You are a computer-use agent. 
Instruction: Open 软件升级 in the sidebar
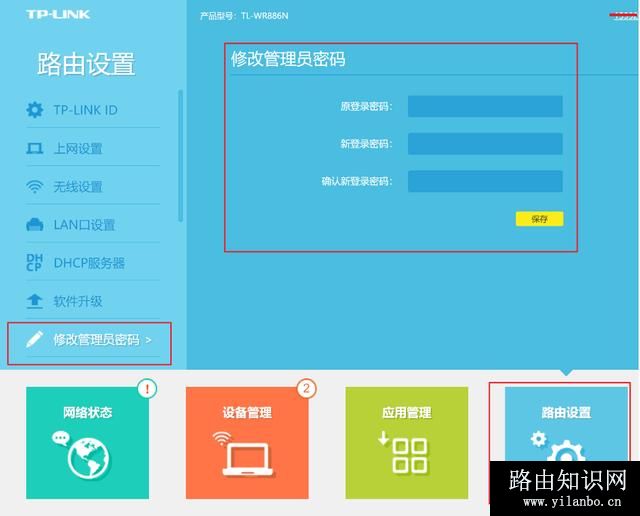[93, 301]
